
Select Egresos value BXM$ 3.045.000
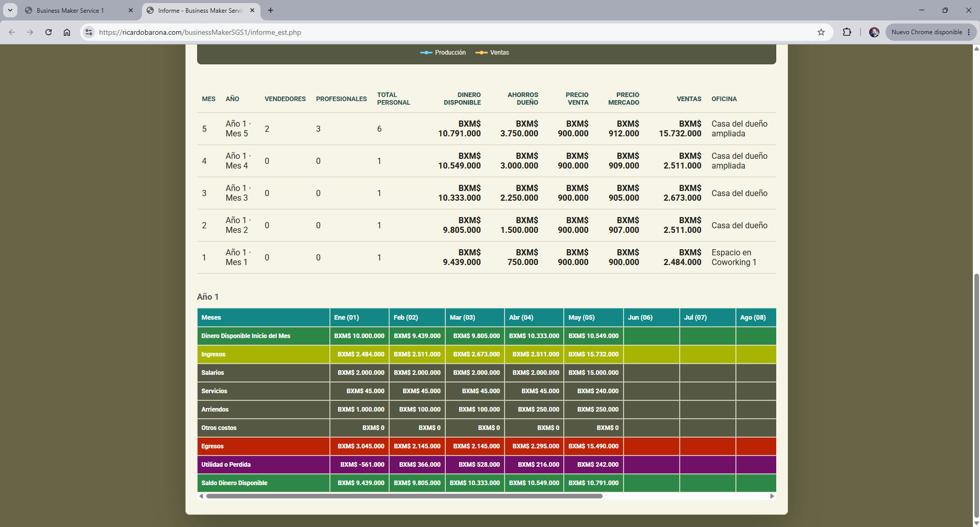[361, 446]
